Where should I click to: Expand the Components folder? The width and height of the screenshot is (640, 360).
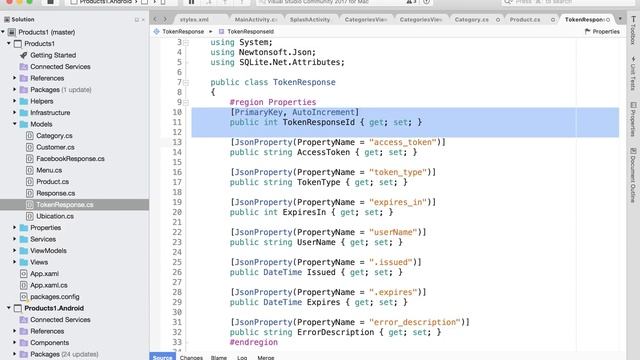click(15, 342)
